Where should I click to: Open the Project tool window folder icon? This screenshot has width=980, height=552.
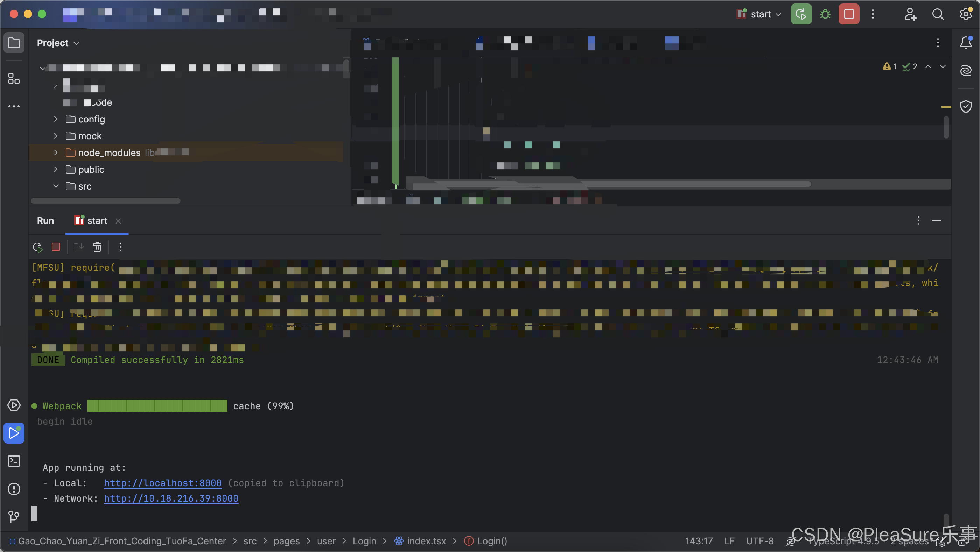tap(14, 43)
